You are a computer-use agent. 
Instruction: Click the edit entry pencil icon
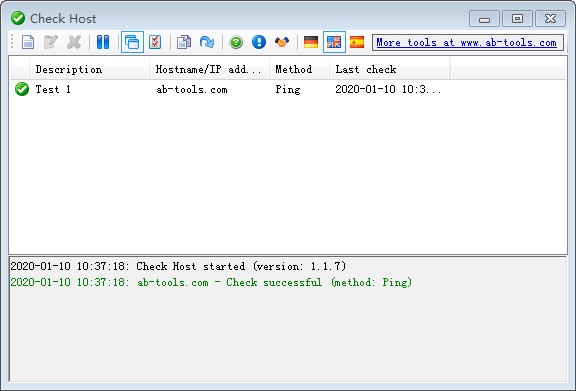pos(51,42)
